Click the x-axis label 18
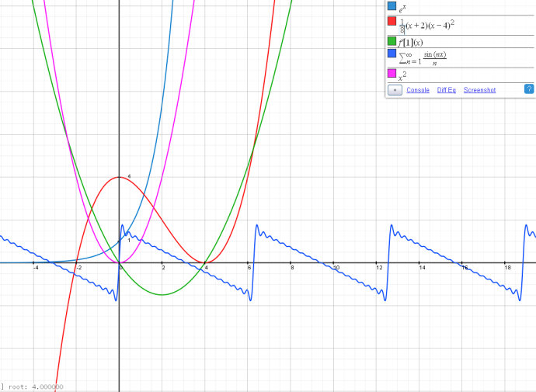 tap(507, 268)
